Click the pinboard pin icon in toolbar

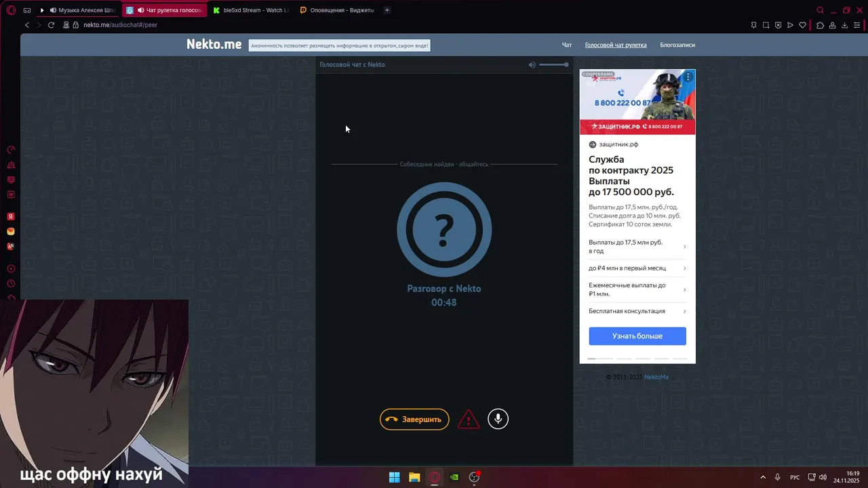coord(754,25)
